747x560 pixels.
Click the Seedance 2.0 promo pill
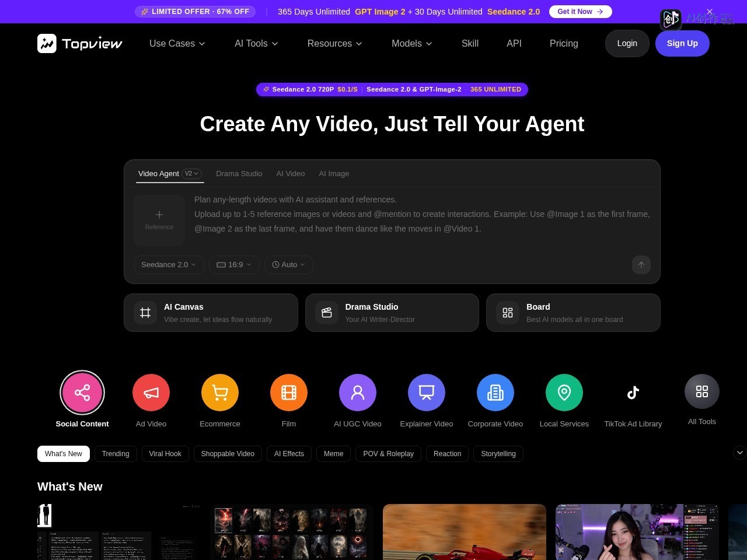(x=392, y=89)
